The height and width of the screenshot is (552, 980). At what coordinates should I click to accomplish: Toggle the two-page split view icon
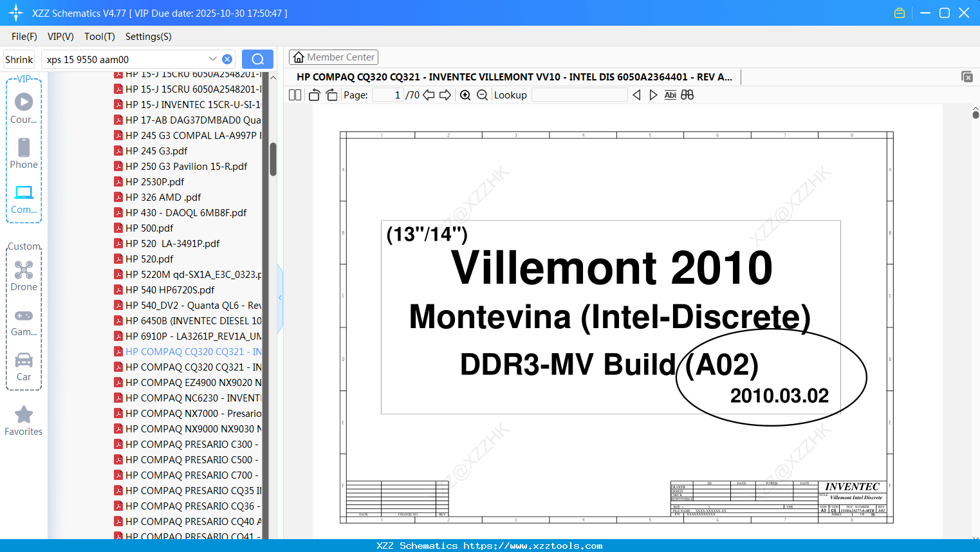[295, 95]
